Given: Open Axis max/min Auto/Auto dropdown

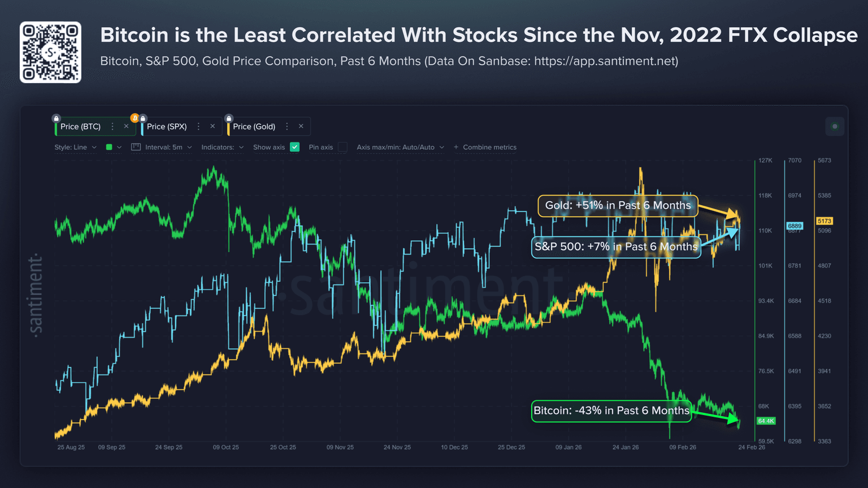Looking at the screenshot, I should click(x=400, y=147).
